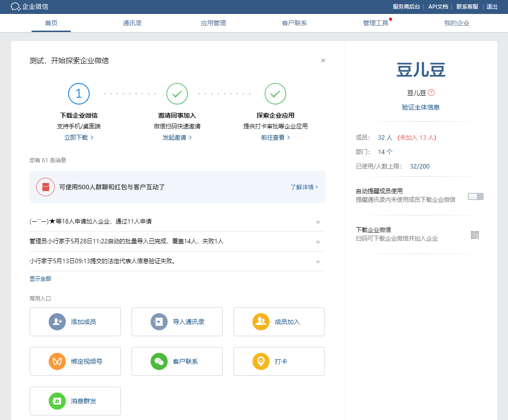Click the Customer Contact (客户联系) WeChat icon
This screenshot has height=420, width=508.
159,361
